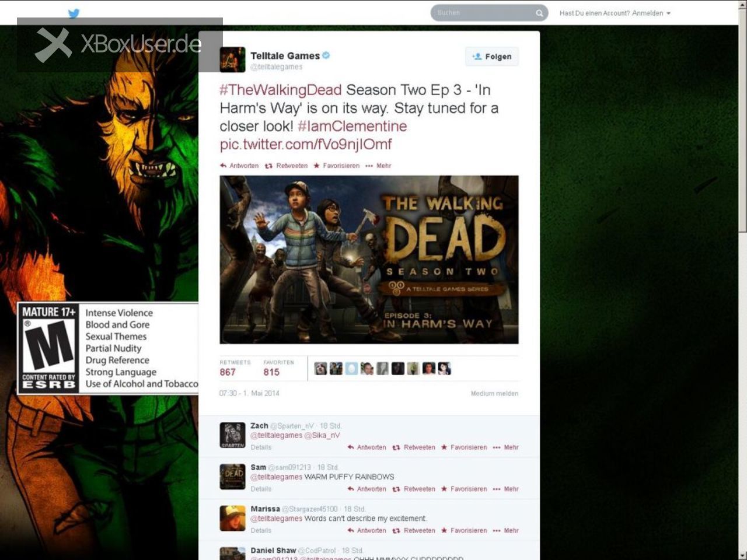Open Mehr menu on Marissa's reply
Image resolution: width=747 pixels, height=560 pixels.
point(505,530)
